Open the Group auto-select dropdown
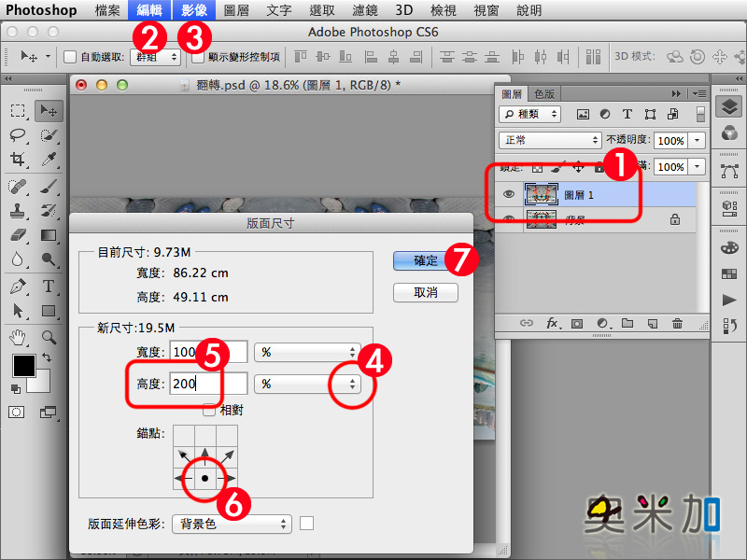The image size is (747, 560). click(x=155, y=57)
